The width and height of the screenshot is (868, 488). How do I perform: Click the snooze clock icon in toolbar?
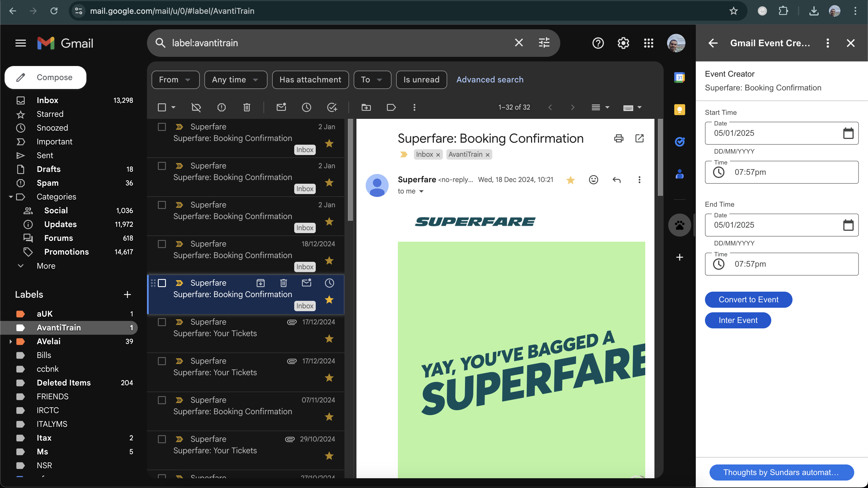[306, 108]
